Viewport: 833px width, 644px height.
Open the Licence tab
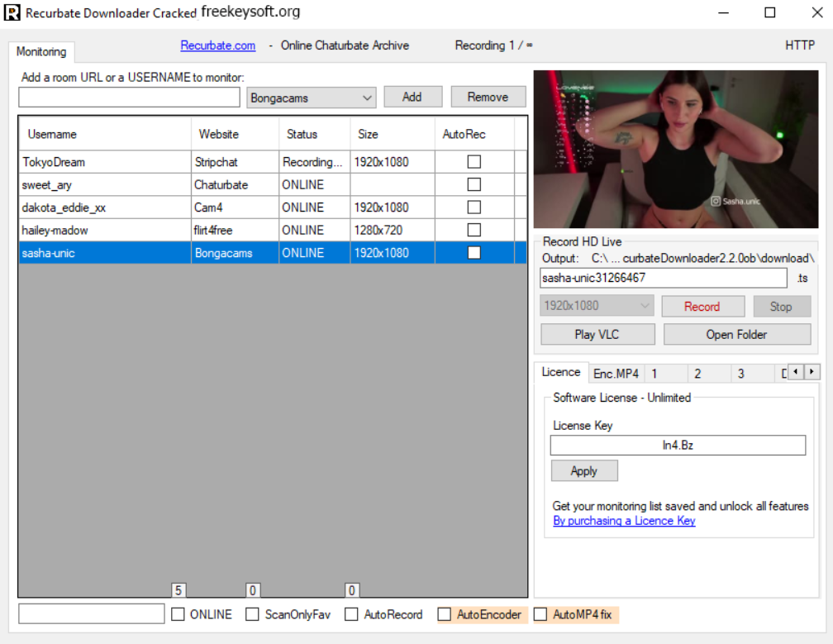[561, 372]
